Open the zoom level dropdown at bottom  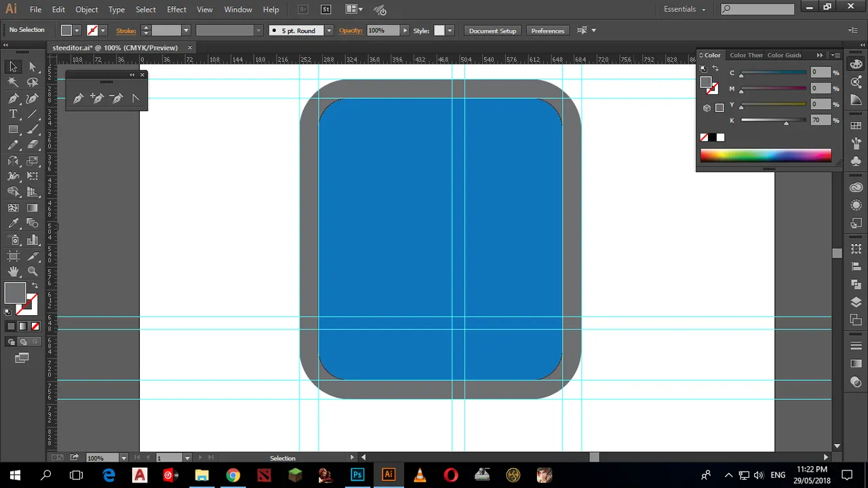point(124,458)
